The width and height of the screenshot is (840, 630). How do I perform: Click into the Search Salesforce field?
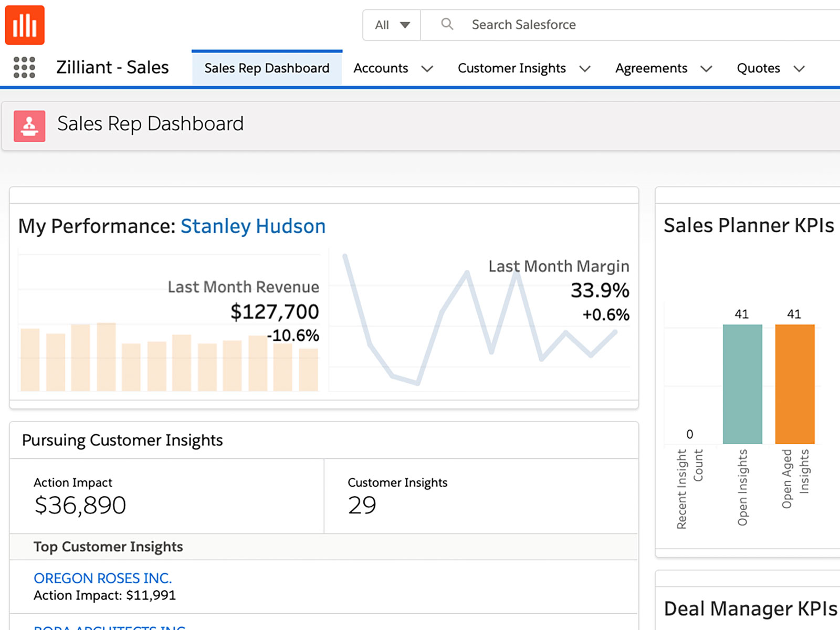tap(630, 25)
